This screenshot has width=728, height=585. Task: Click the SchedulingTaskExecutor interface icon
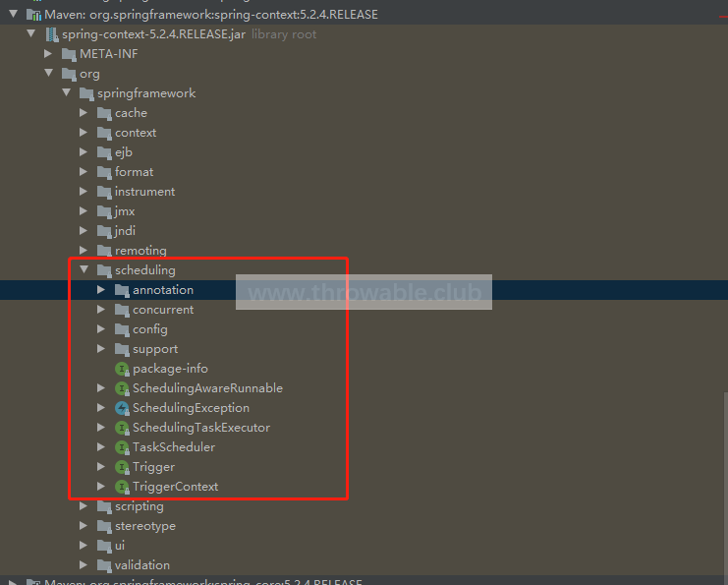(122, 428)
